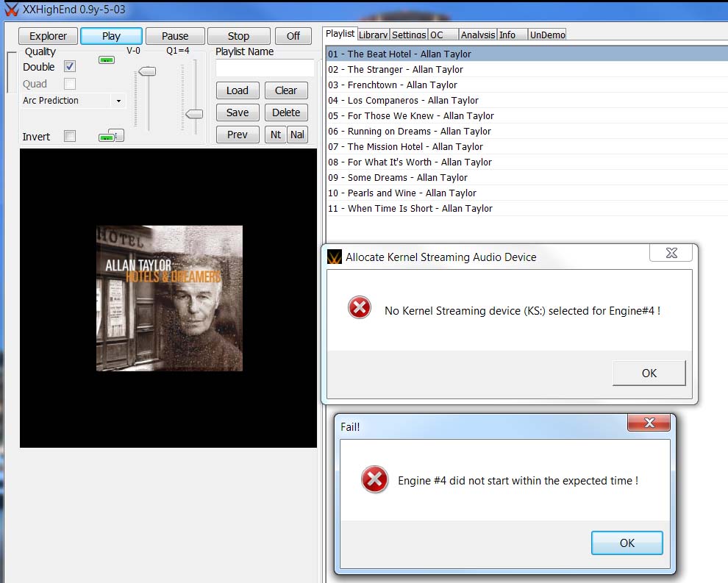The height and width of the screenshot is (583, 728).
Task: Click the Off button
Action: coord(293,36)
